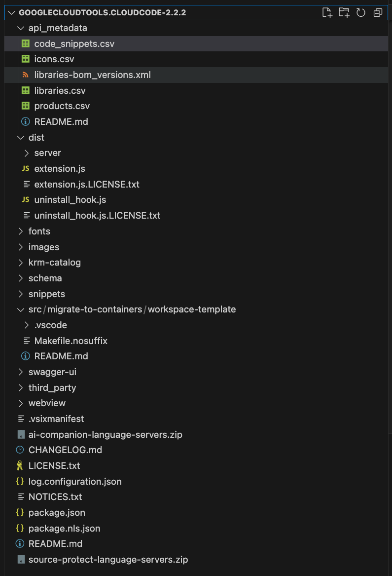Open LICENSE.txt file
Image resolution: width=392 pixels, height=576 pixels.
(196, 466)
